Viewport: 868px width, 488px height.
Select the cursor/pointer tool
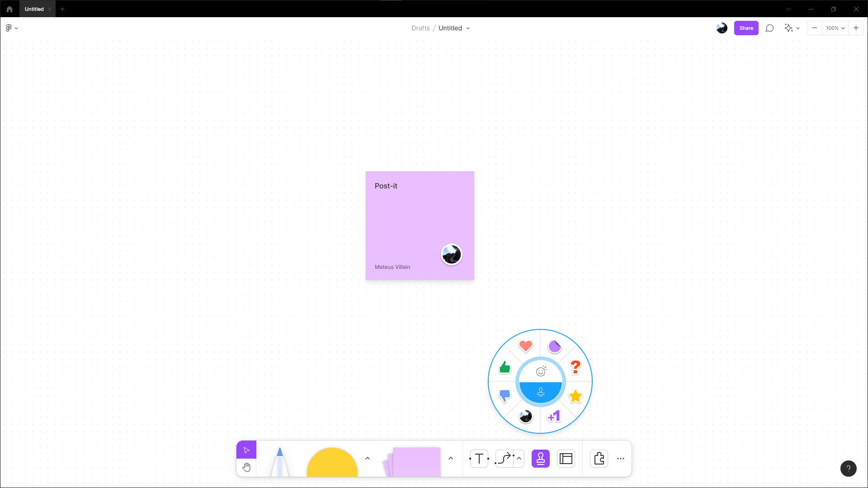click(x=246, y=450)
